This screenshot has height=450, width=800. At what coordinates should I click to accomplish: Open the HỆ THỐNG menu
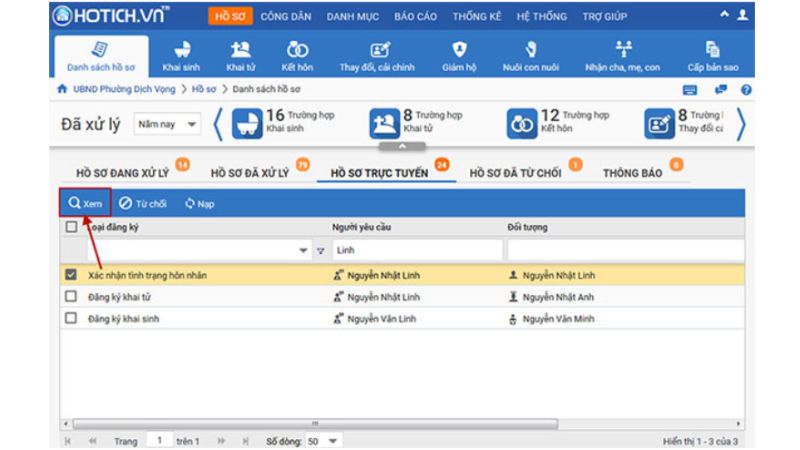(x=541, y=16)
